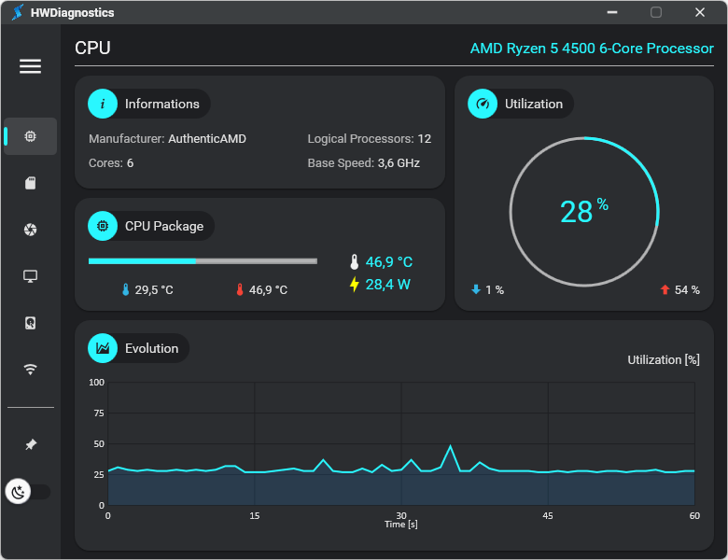Open the fan sidebar page
The image size is (728, 560).
30,230
